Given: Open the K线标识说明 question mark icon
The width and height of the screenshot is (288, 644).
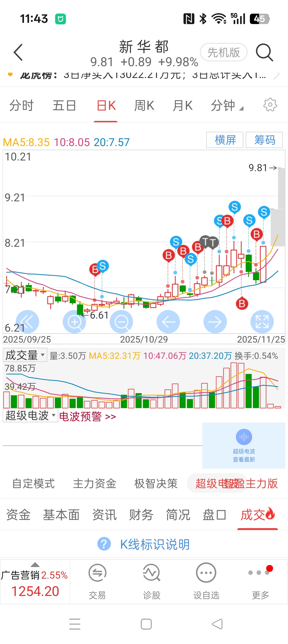Looking at the screenshot, I should click(x=104, y=544).
